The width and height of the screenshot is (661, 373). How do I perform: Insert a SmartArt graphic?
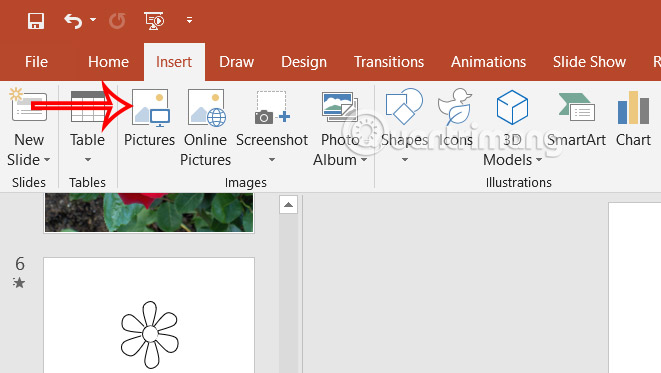576,118
